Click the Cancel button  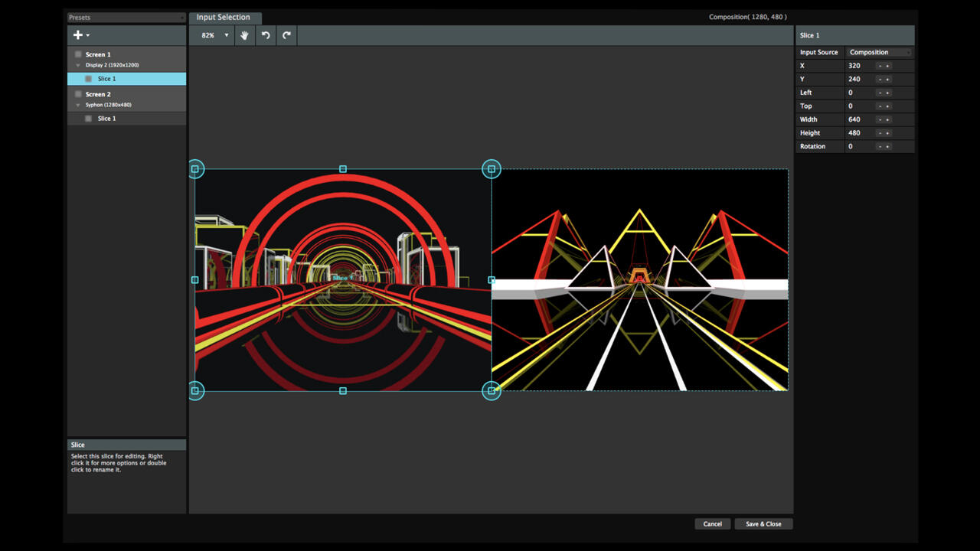tap(712, 524)
